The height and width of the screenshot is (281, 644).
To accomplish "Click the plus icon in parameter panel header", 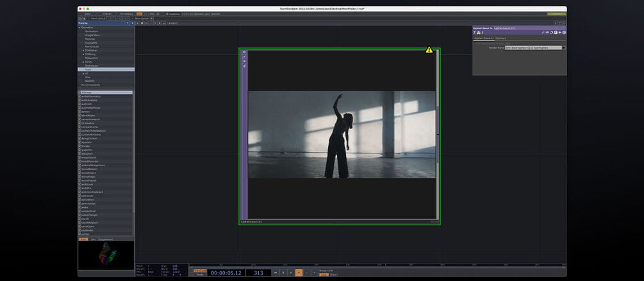I will click(560, 33).
